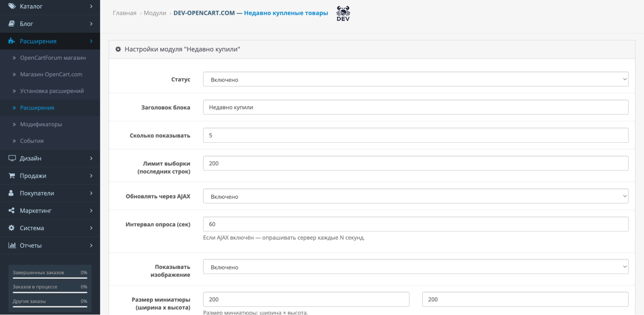The image size is (644, 315).
Task: Open Магазин OpenCart.com submenu item
Action: pyautogui.click(x=51, y=74)
